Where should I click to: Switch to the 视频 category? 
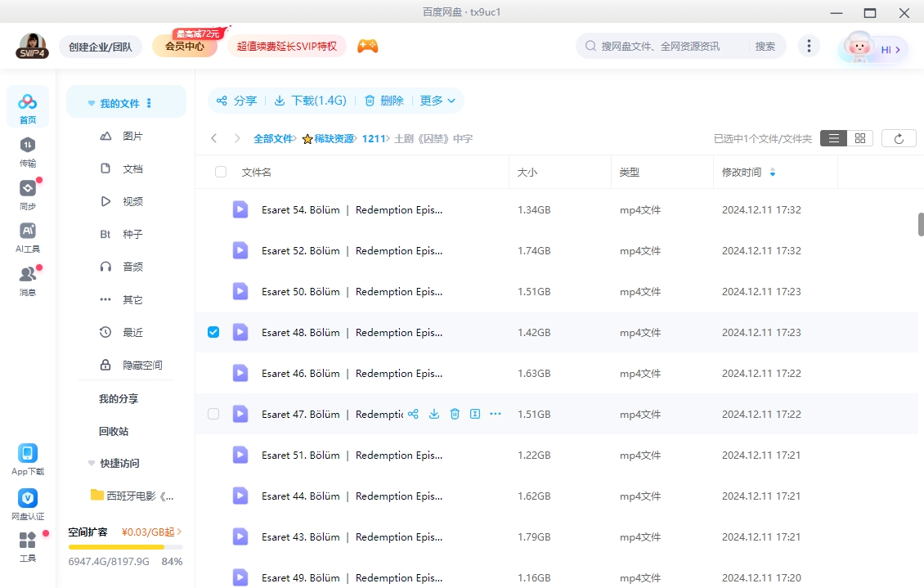click(x=132, y=200)
